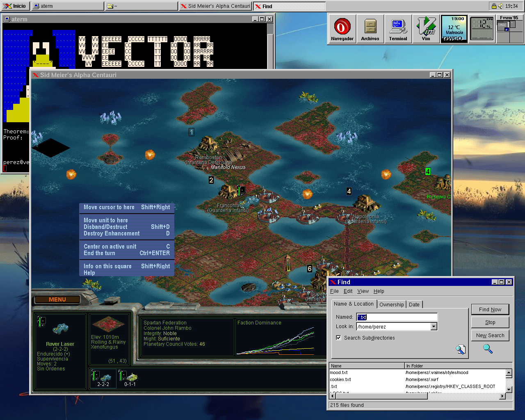Click the magnifying glass icon under New Search
This screenshot has height=420, width=525.
(x=488, y=349)
